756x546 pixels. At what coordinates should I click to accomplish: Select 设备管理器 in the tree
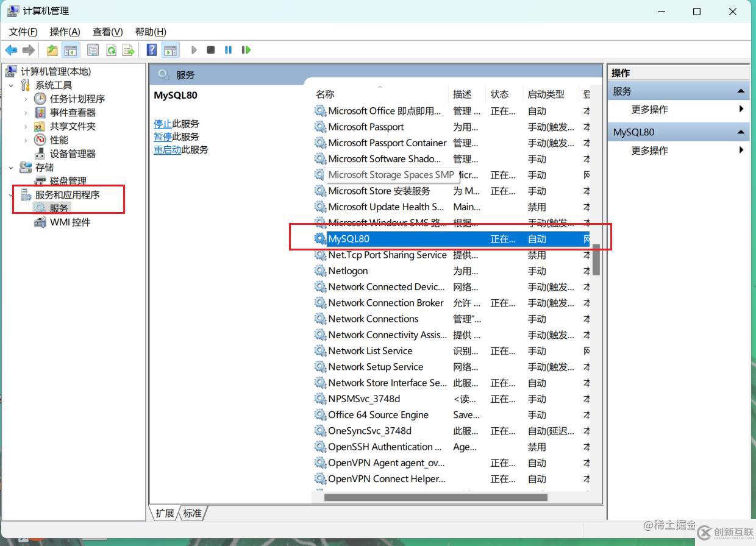tap(73, 154)
